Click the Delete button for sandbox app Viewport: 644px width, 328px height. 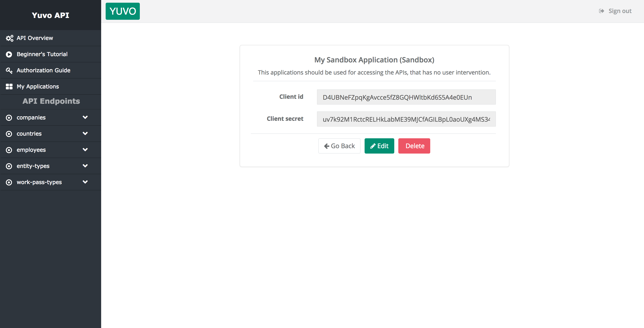[414, 146]
